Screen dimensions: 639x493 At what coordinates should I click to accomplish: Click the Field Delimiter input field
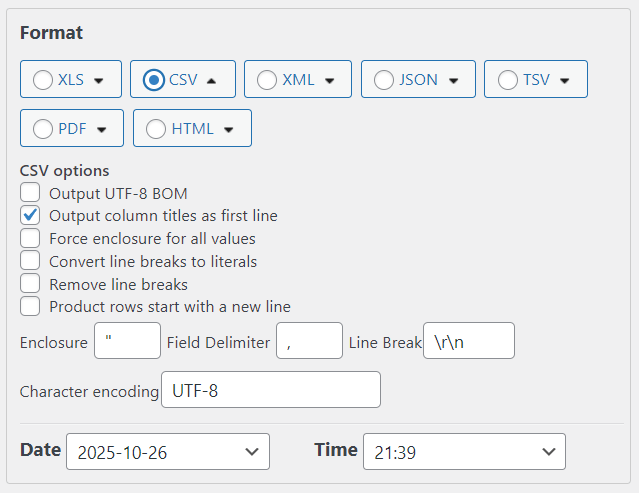[309, 341]
